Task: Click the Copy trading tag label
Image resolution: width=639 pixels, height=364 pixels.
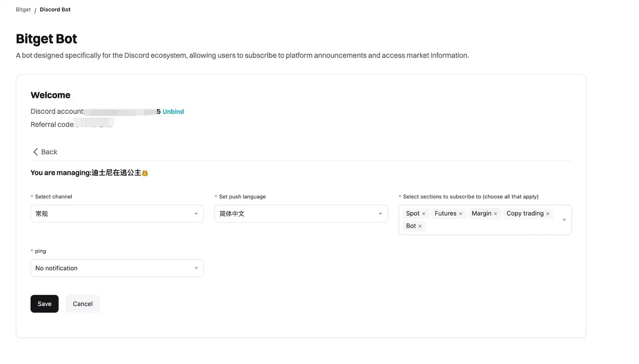Action: [525, 214]
